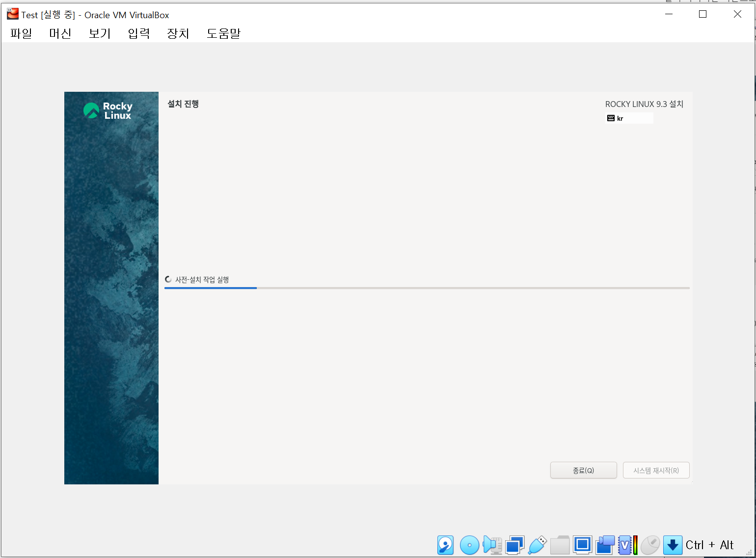The height and width of the screenshot is (558, 756).
Task: Click the display settings status icon
Action: coord(583,545)
